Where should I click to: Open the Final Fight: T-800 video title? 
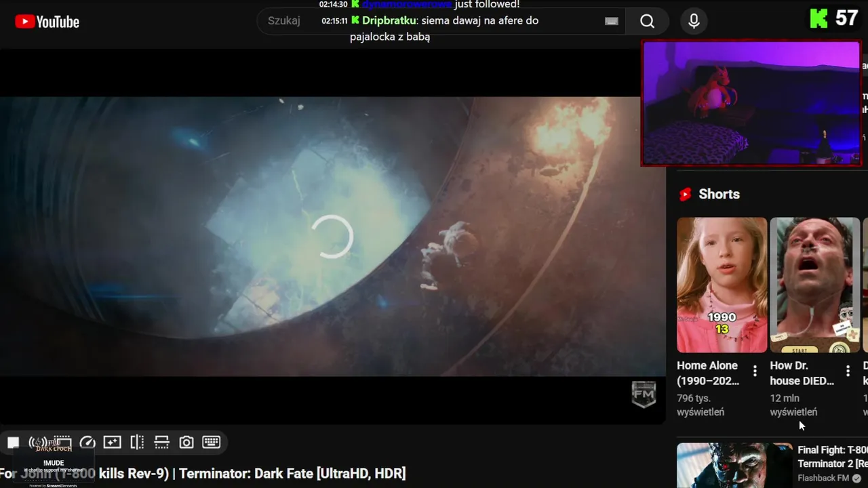(x=833, y=456)
